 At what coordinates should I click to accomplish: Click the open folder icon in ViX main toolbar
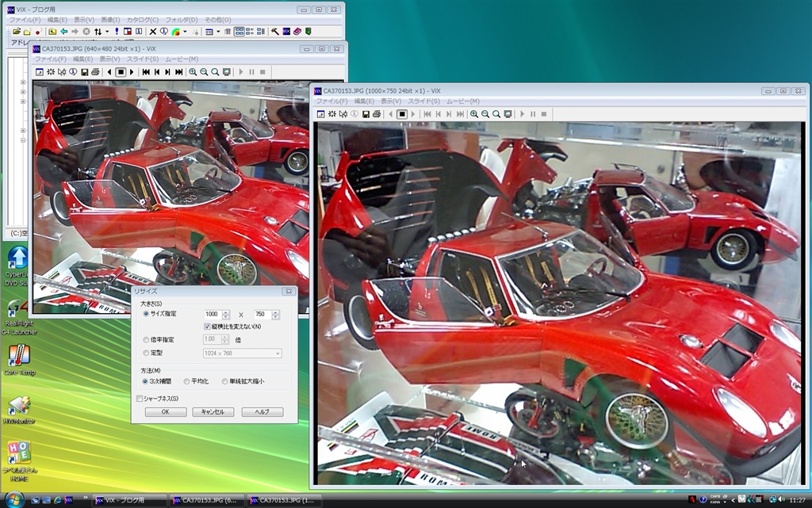17,32
